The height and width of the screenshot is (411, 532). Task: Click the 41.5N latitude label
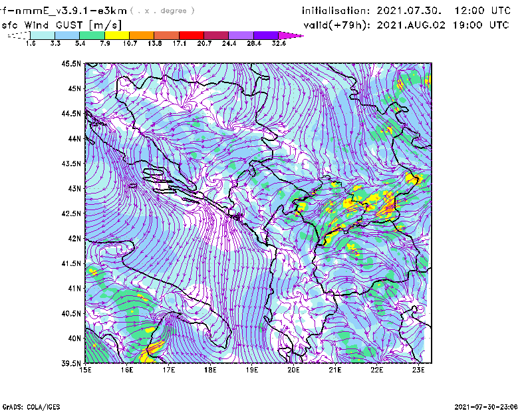[x=71, y=263]
